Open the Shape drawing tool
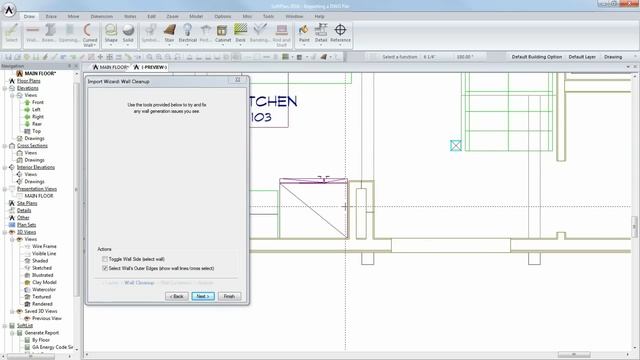 tap(111, 33)
